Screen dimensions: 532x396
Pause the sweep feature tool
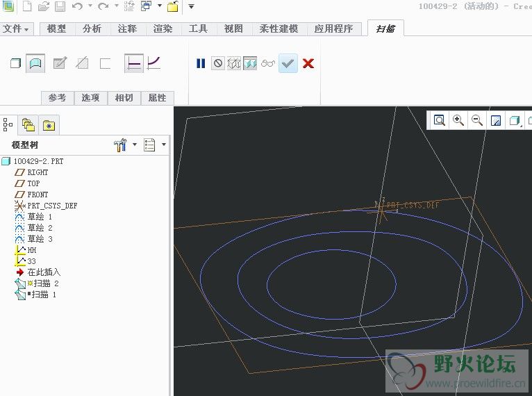tap(201, 63)
